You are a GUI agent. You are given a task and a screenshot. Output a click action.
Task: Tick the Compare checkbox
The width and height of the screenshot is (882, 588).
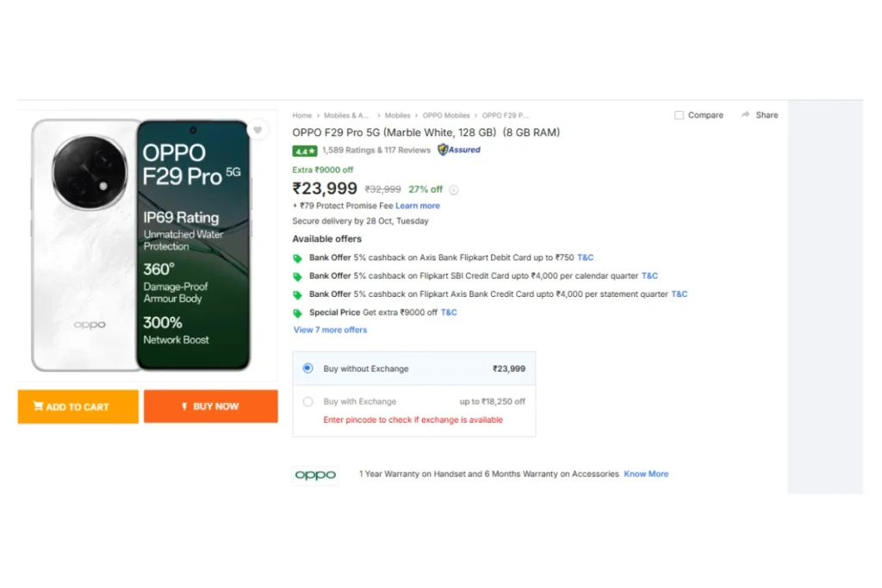[x=679, y=115]
